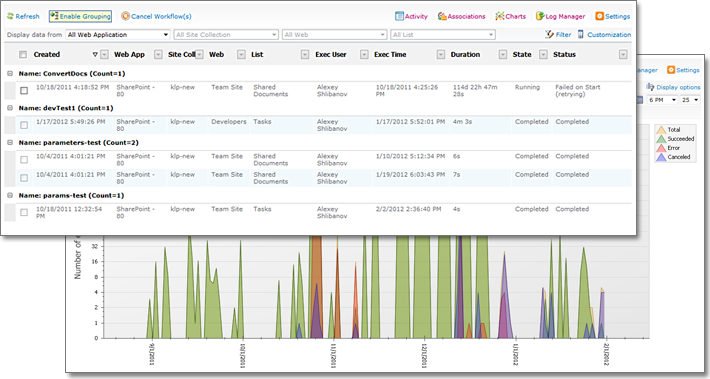Screen dimensions: 710x379
Task: Click the Created column sort arrow
Action: coord(95,55)
